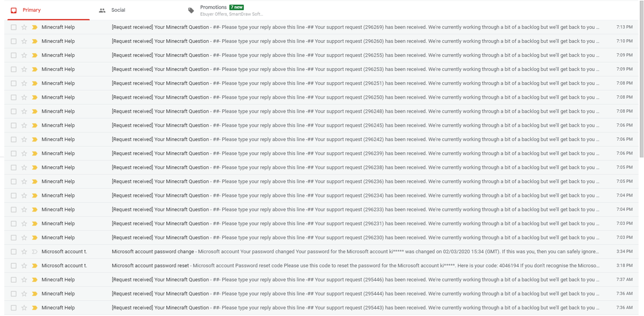Click importance marker on request 296233 email

(34, 209)
